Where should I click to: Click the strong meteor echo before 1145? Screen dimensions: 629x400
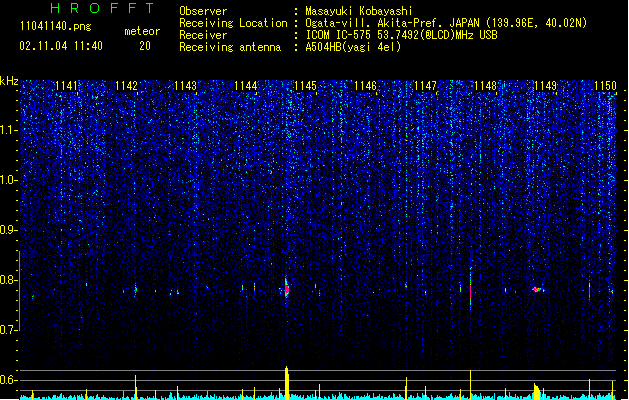[x=286, y=288]
